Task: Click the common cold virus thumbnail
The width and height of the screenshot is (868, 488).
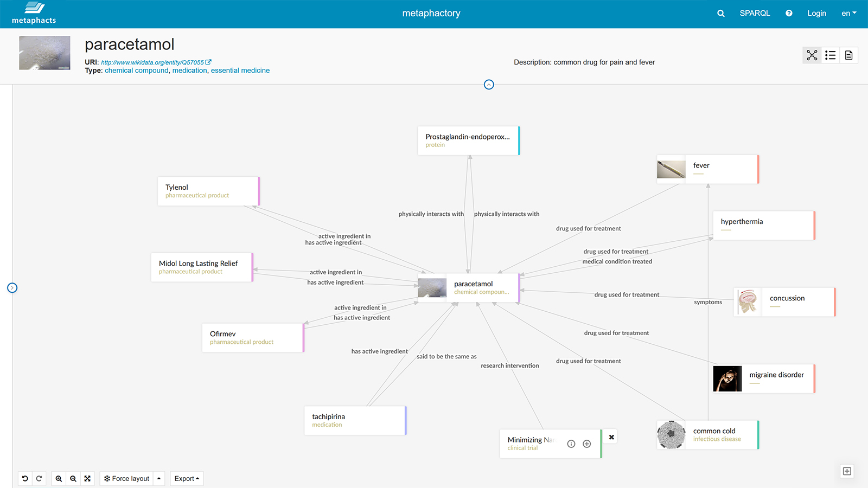Action: coord(671,435)
